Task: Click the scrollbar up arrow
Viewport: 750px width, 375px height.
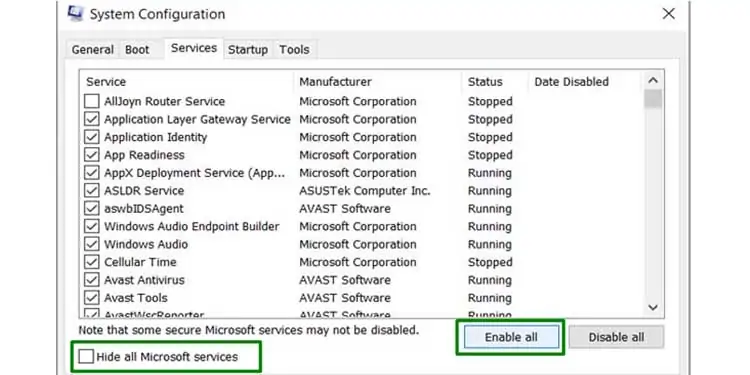Action: click(653, 81)
